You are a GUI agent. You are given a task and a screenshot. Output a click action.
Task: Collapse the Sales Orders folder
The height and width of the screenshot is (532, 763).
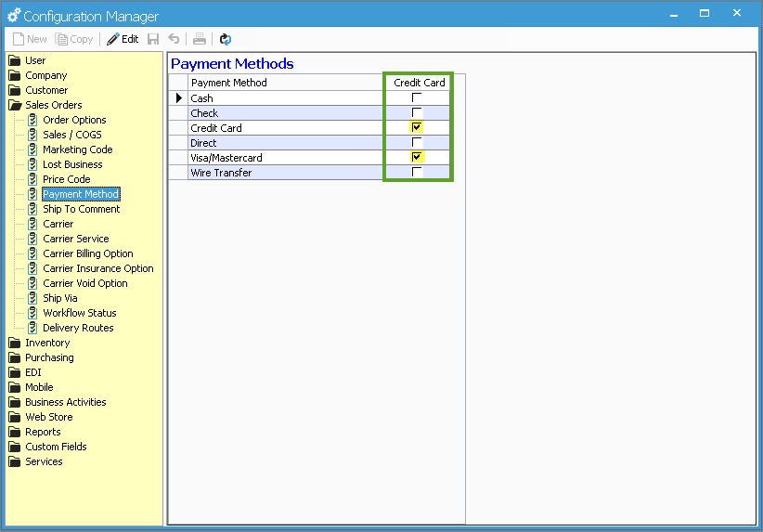tap(45, 105)
